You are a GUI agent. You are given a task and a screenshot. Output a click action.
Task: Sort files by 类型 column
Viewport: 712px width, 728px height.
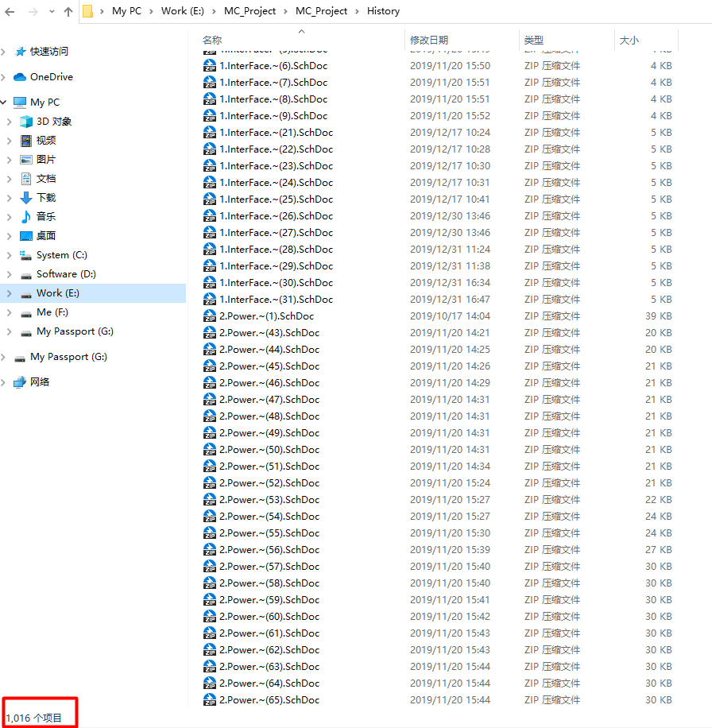coord(534,41)
